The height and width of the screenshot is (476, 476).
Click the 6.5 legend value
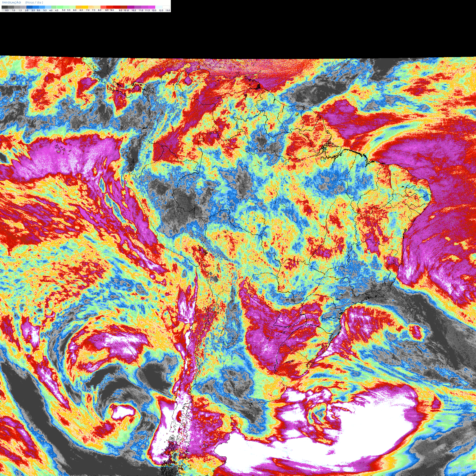click(81, 10)
